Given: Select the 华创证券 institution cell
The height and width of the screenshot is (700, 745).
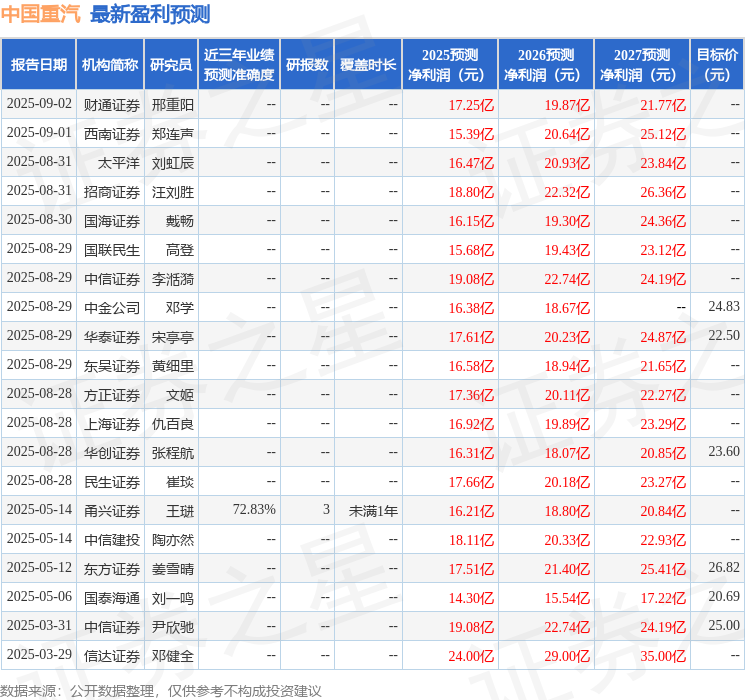Looking at the screenshot, I should click(x=112, y=453).
